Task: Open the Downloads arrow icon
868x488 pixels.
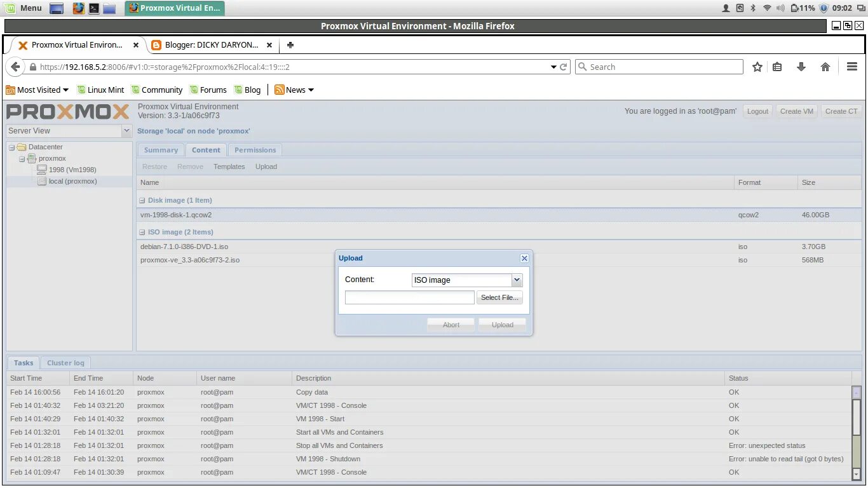Action: click(801, 67)
